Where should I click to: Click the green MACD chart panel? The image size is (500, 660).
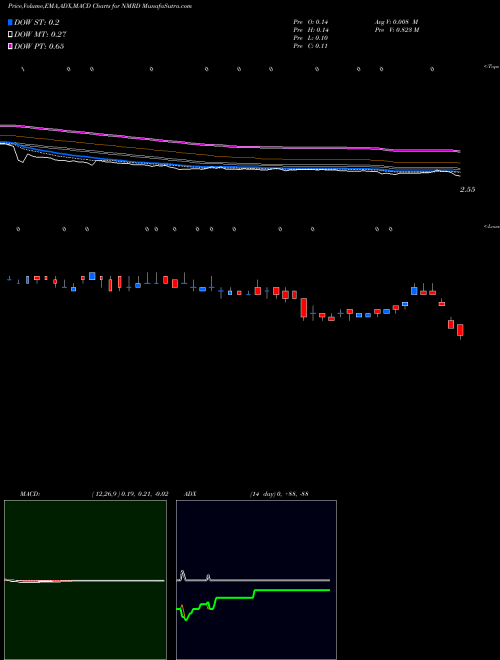(85, 580)
